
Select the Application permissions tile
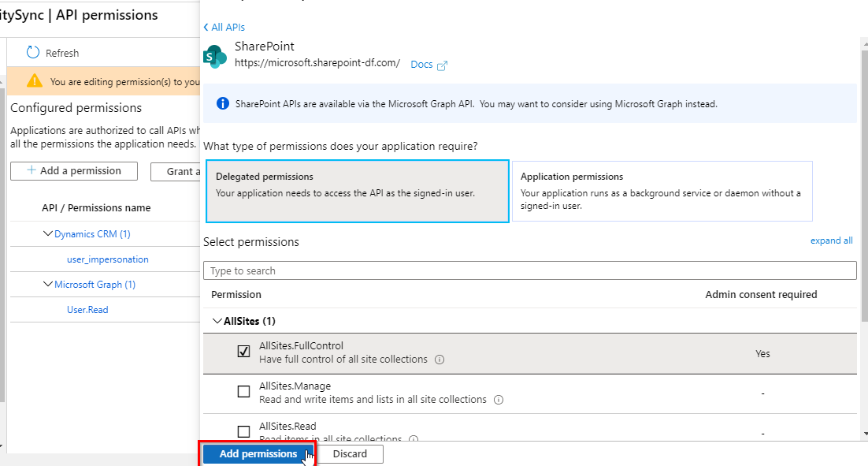(662, 191)
